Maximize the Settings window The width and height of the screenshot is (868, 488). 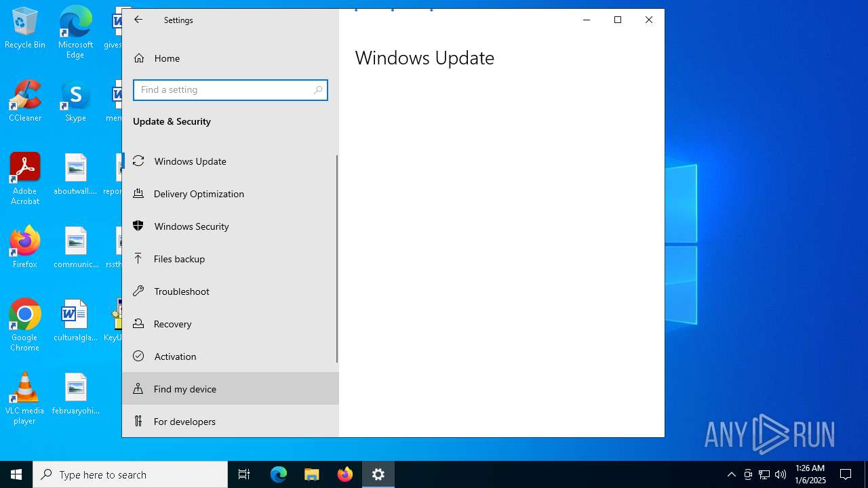(x=618, y=20)
